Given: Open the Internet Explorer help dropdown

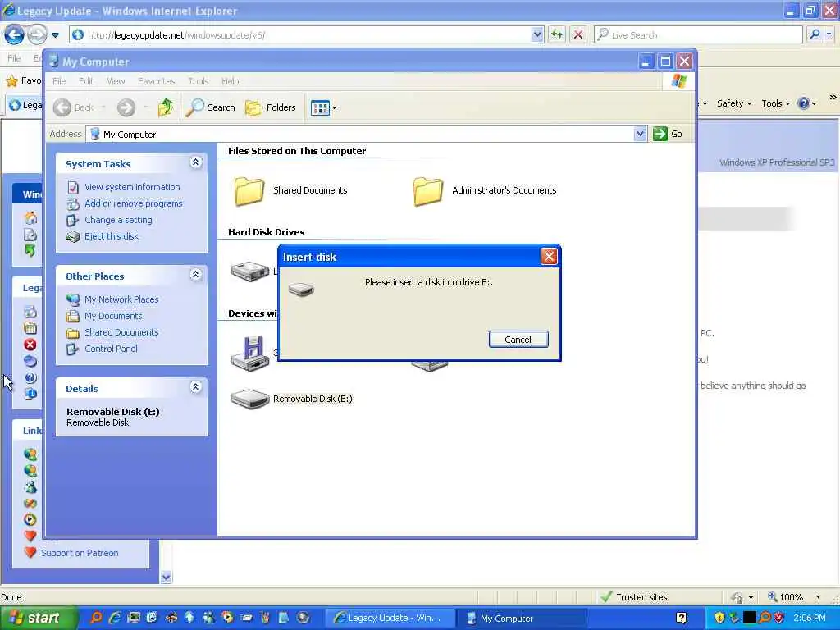Looking at the screenshot, I should [807, 103].
